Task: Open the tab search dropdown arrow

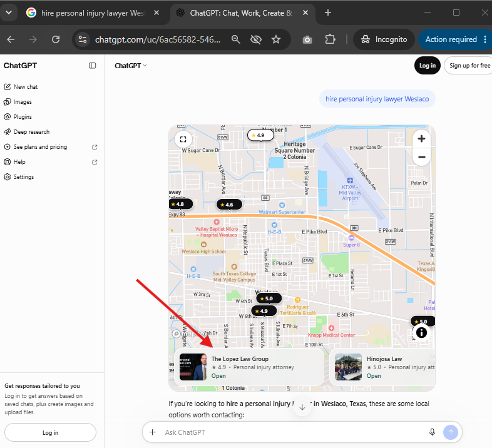Action: pyautogui.click(x=9, y=13)
